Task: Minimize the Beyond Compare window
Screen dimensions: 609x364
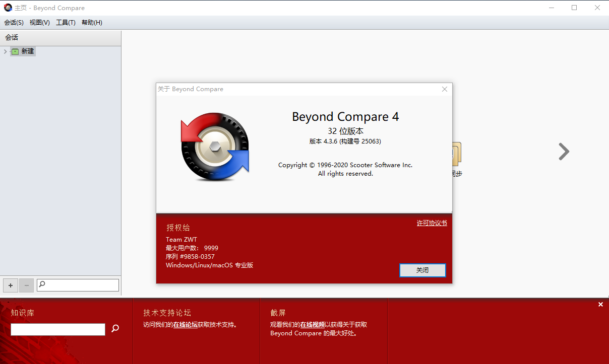Action: pos(552,8)
